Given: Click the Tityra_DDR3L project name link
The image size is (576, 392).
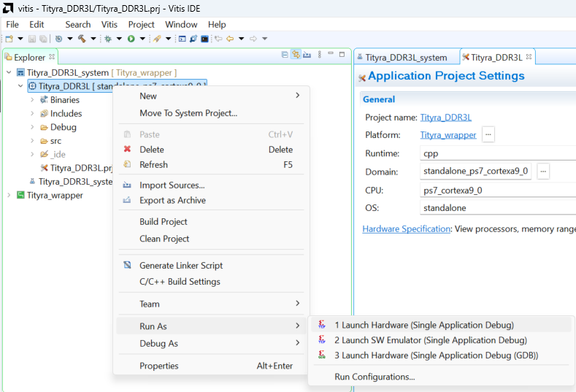Looking at the screenshot, I should pyautogui.click(x=445, y=117).
